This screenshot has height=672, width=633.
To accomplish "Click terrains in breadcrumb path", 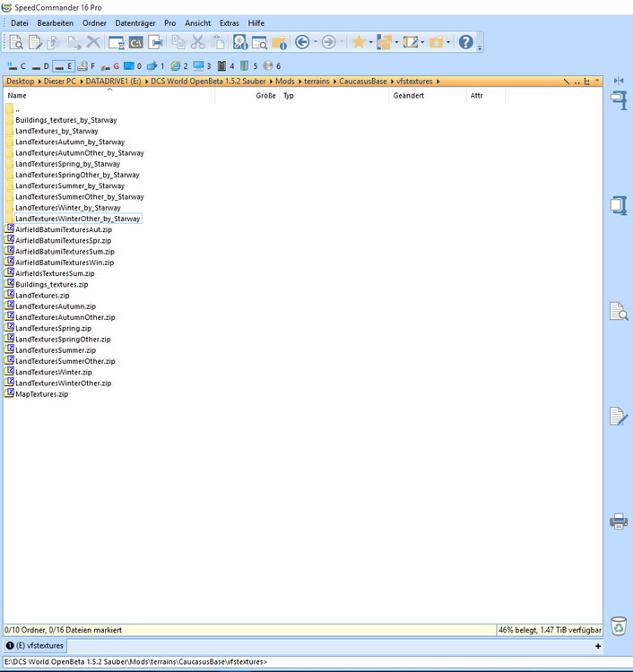I will point(316,82).
